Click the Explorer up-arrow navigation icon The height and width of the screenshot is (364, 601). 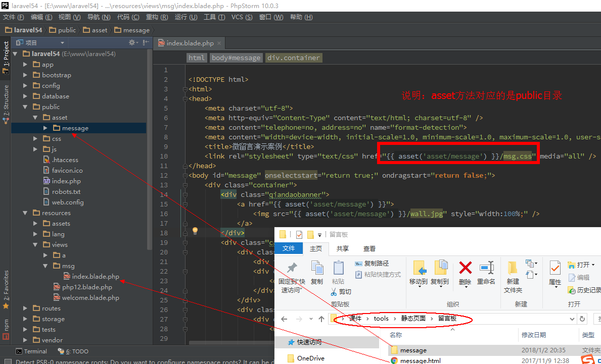click(321, 319)
